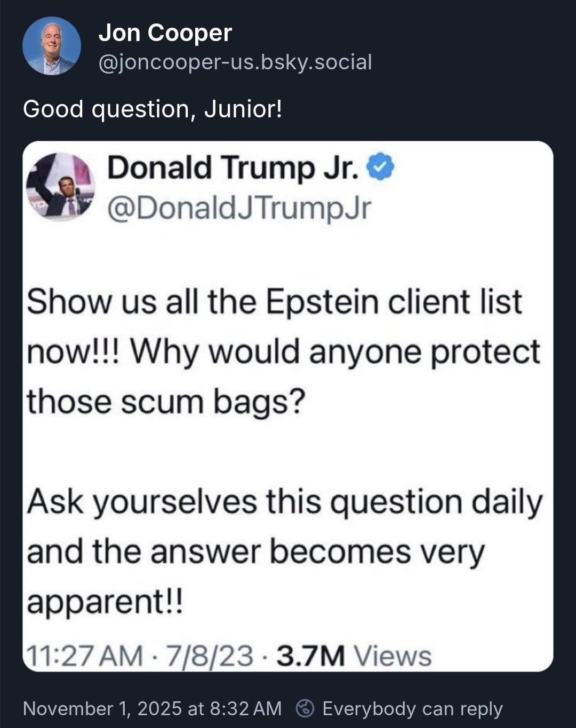The width and height of the screenshot is (576, 728).
Task: Click the "Ask yourselves this question daily" line
Action: pos(285,503)
